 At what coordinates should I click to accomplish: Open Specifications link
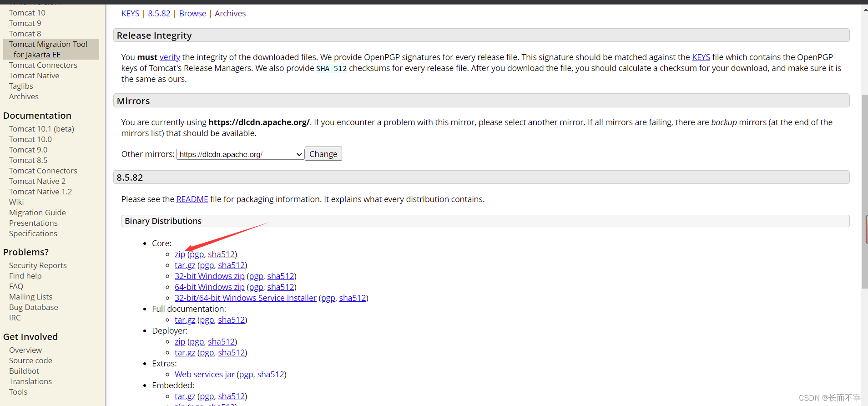[33, 233]
